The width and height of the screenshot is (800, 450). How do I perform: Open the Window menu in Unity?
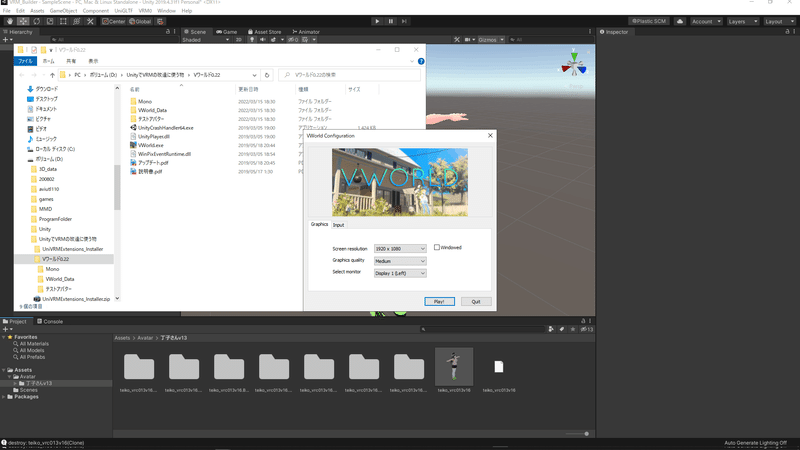(x=166, y=11)
